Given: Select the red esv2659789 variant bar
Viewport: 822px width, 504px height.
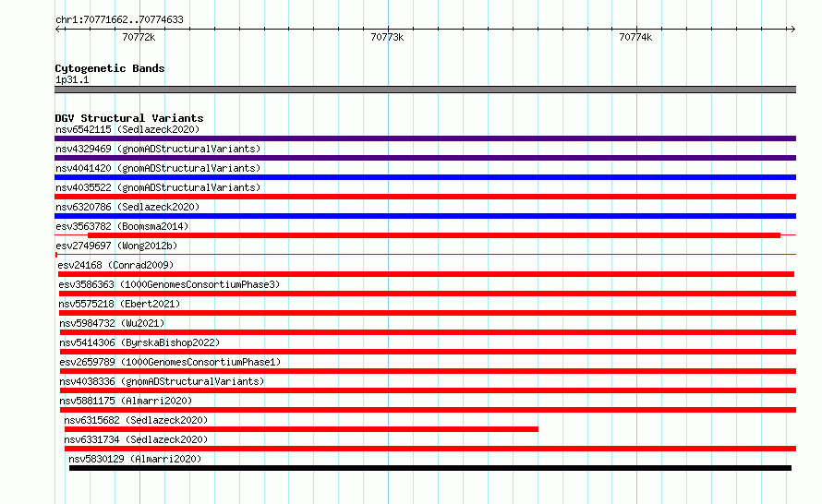Looking at the screenshot, I should [428, 371].
